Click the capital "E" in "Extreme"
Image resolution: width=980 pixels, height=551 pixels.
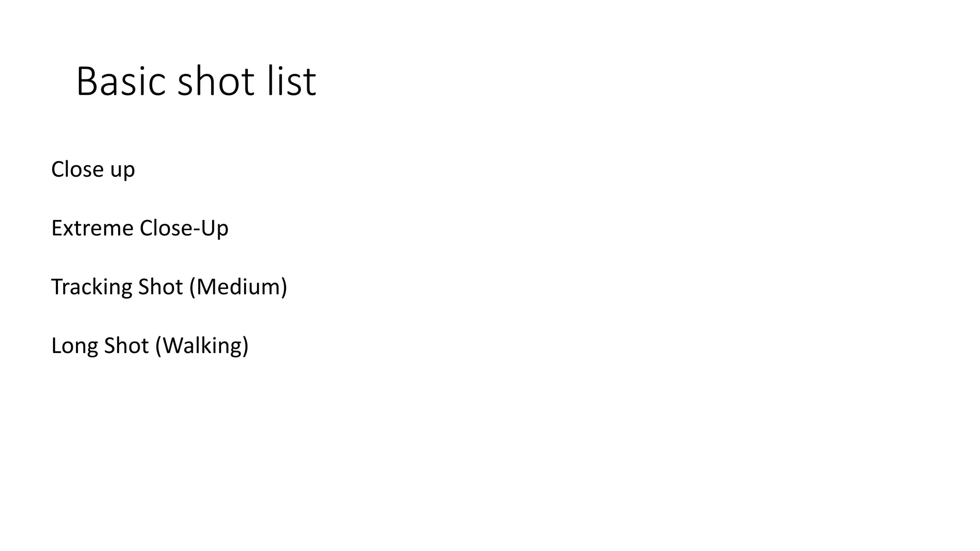point(56,228)
